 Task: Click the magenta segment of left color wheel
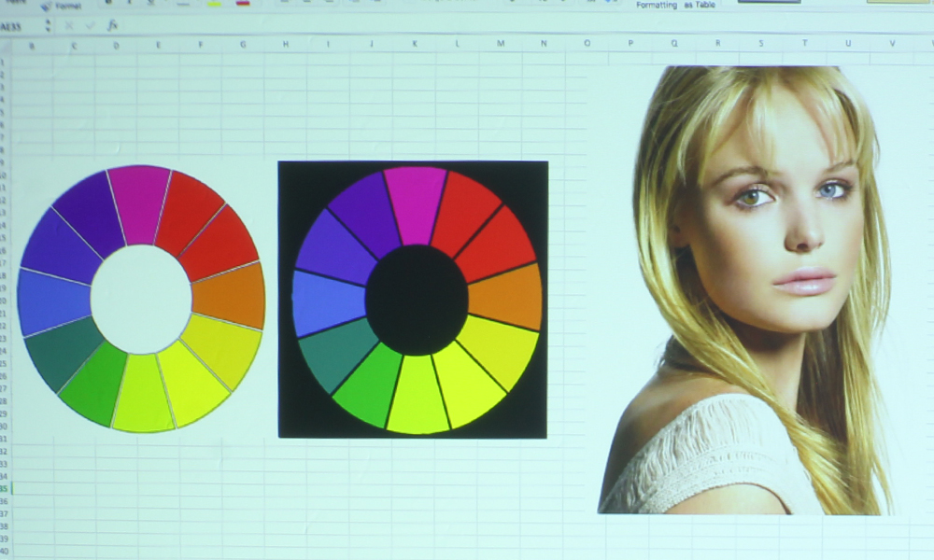pyautogui.click(x=139, y=201)
